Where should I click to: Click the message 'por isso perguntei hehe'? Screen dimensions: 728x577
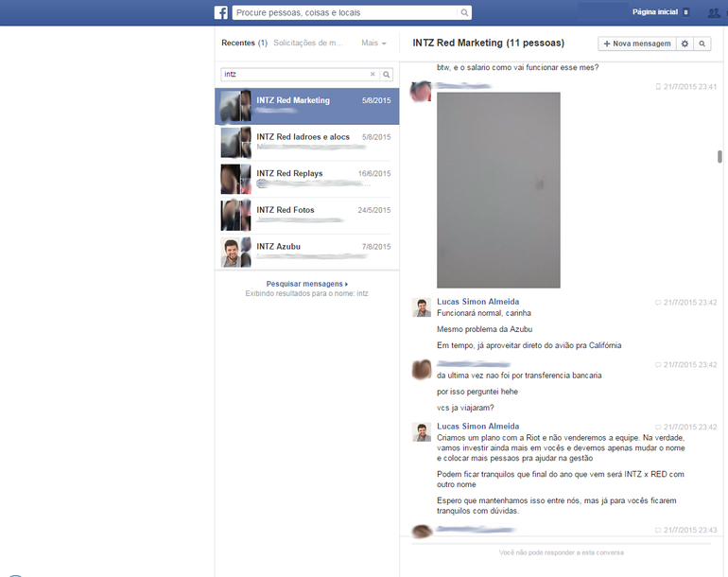(477, 392)
